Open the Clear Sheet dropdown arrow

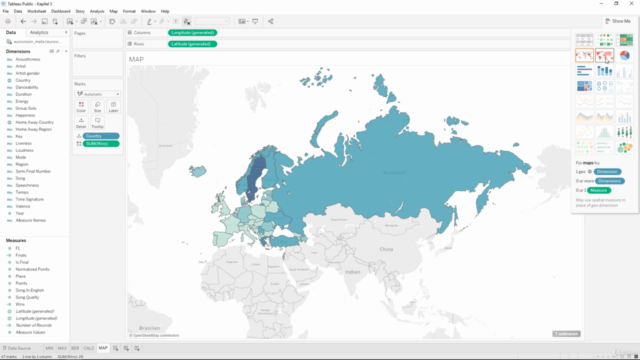101,22
